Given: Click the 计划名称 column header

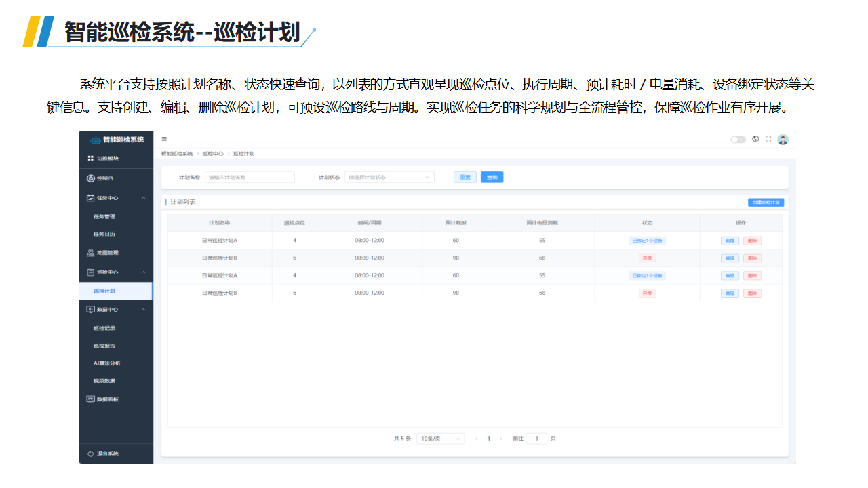Looking at the screenshot, I should 220,223.
